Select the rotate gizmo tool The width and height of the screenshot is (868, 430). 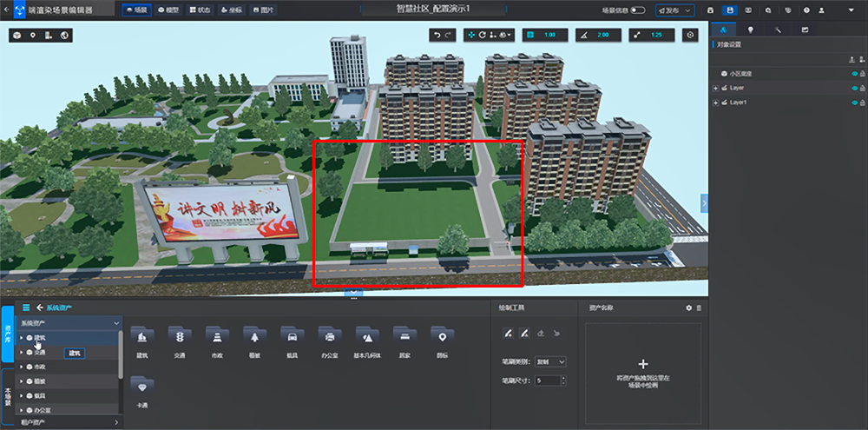click(x=482, y=35)
